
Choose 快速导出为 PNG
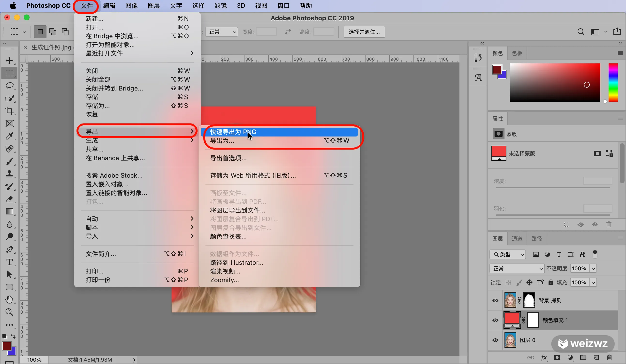pos(279,132)
